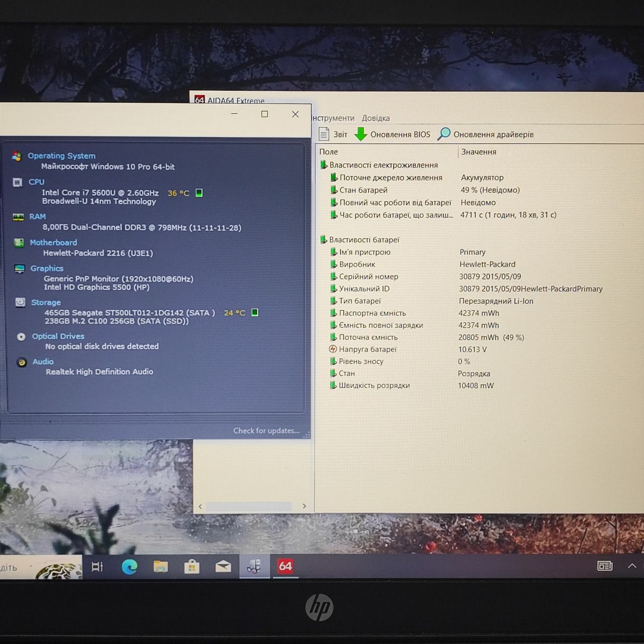Open Microsoft Edge from the taskbar

pyautogui.click(x=129, y=567)
